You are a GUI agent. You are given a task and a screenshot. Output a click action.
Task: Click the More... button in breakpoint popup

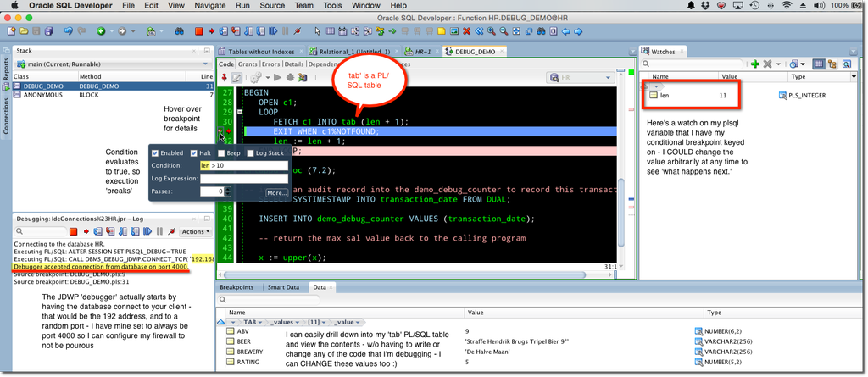[277, 192]
